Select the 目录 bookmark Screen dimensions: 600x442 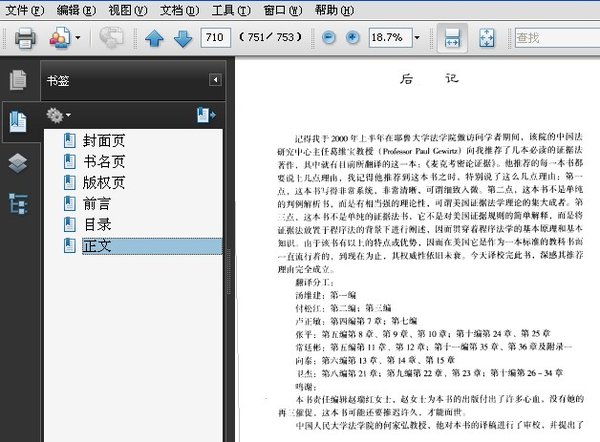[97, 225]
